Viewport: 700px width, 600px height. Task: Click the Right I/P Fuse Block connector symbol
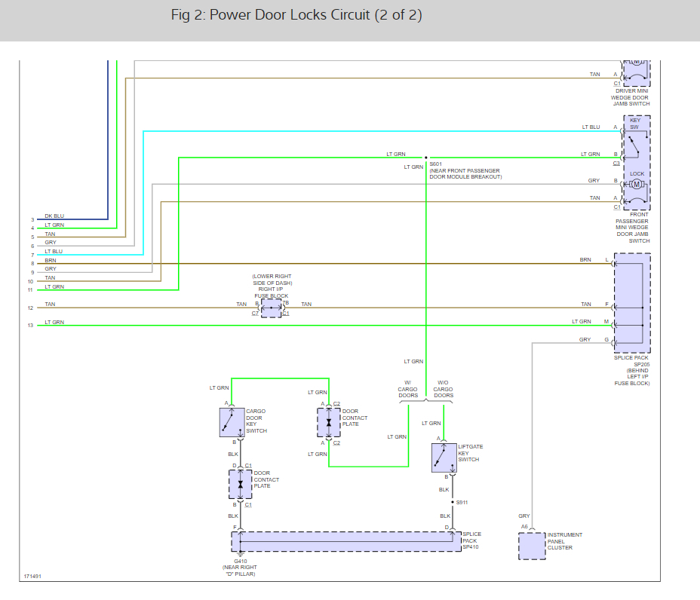tap(271, 308)
